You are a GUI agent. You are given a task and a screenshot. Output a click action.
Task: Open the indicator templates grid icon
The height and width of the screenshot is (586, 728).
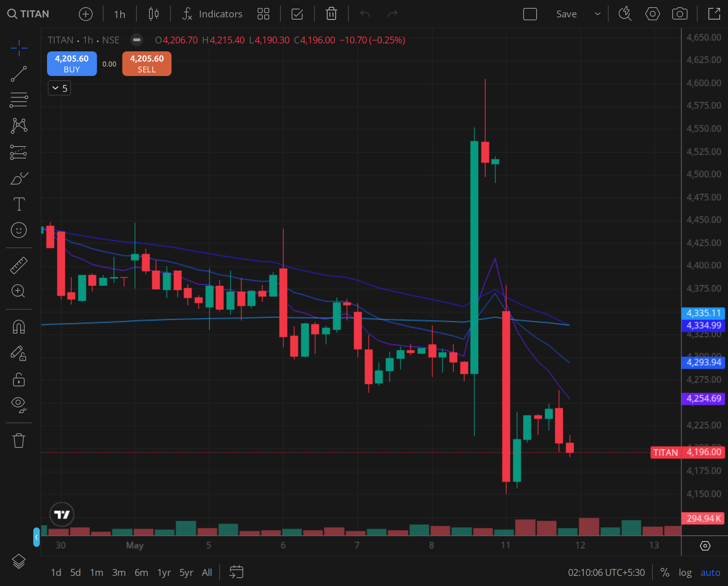tap(263, 14)
